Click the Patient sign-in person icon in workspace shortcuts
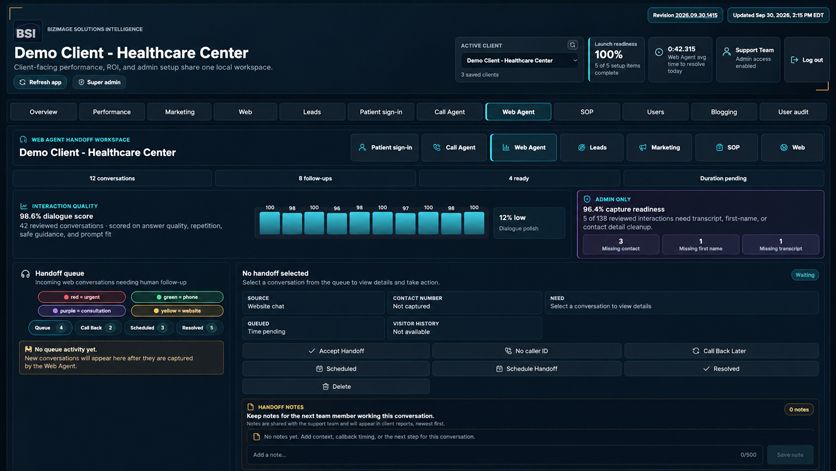 click(x=362, y=147)
